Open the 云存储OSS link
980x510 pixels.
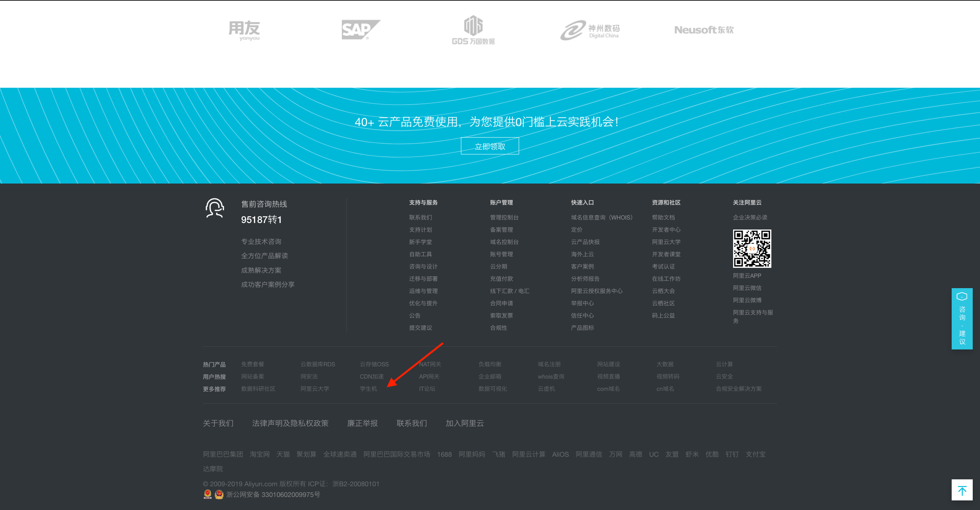pyautogui.click(x=374, y=364)
